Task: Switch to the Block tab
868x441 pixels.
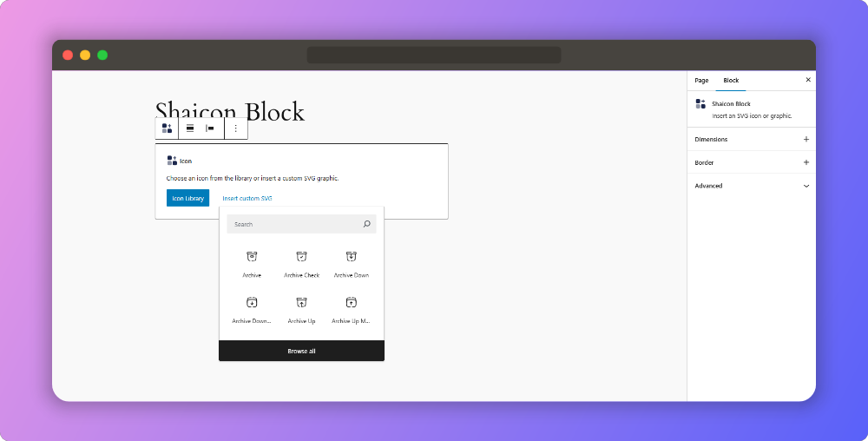Action: [731, 80]
